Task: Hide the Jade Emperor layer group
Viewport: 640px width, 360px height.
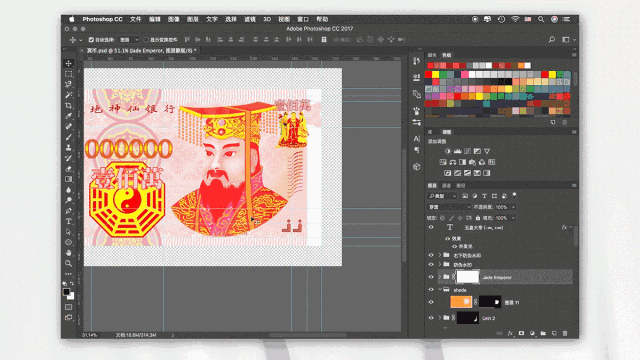Action: (x=431, y=277)
